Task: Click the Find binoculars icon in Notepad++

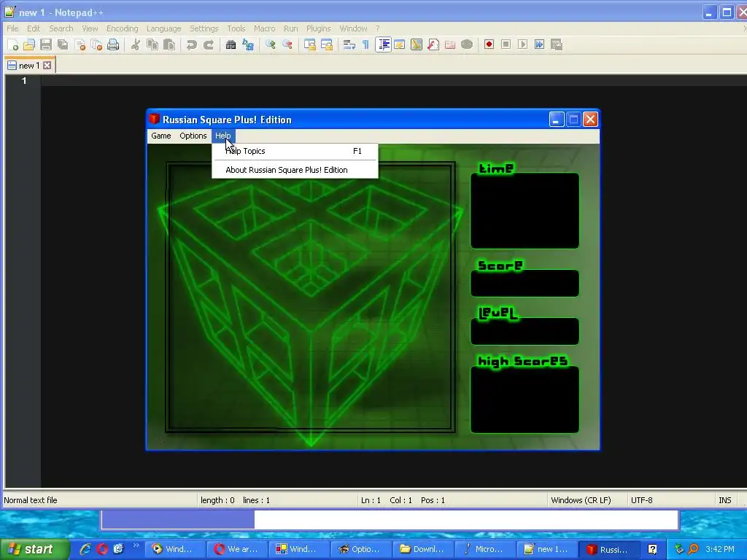Action: click(231, 44)
